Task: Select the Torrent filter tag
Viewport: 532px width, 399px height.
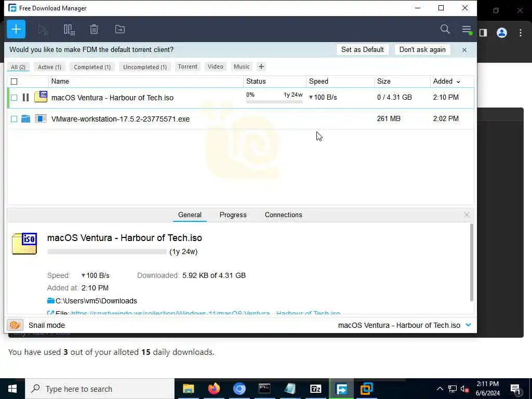Action: 188,66
